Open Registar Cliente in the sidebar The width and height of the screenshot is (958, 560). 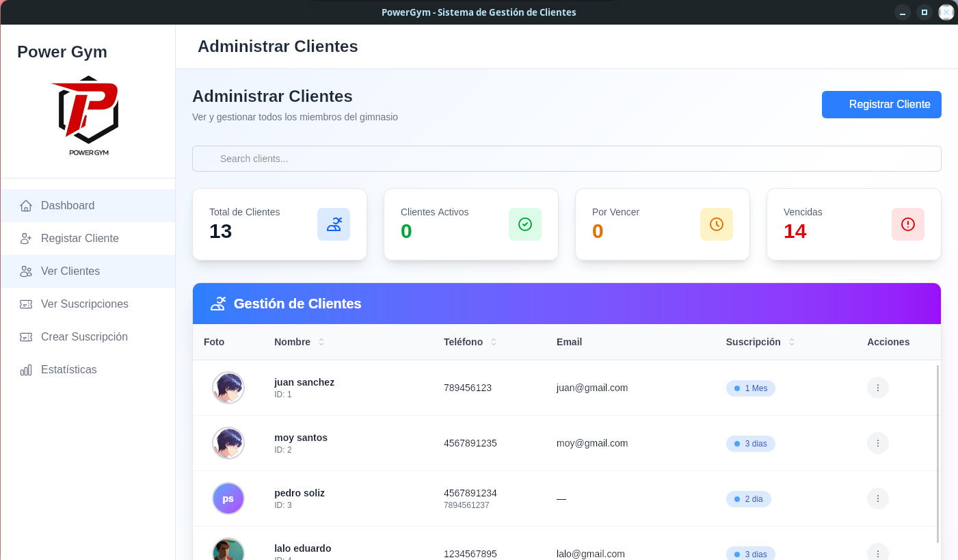[x=88, y=239]
